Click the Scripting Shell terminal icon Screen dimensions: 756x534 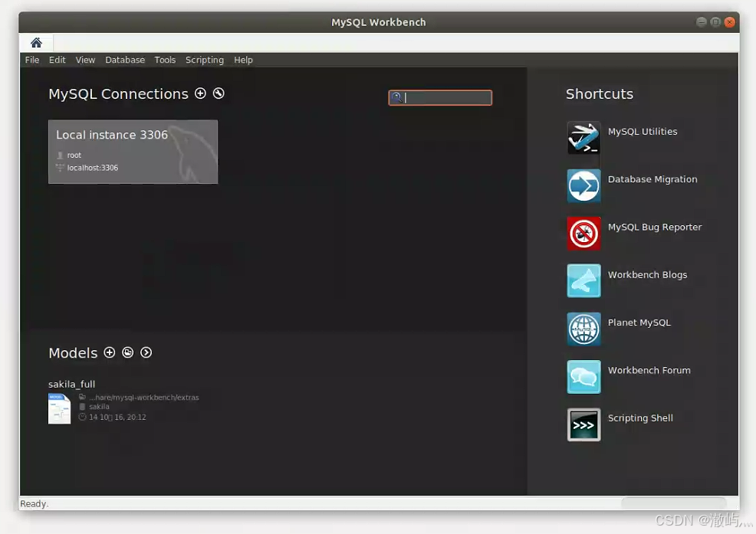point(584,424)
